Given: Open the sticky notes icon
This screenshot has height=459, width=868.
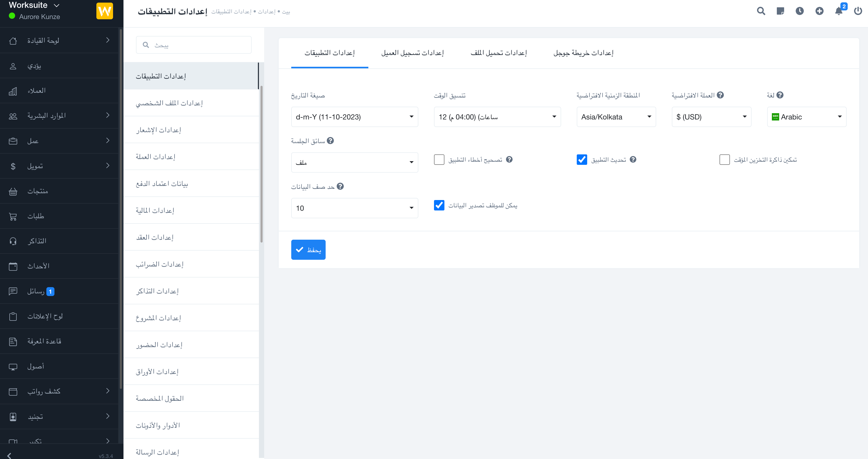Looking at the screenshot, I should pos(780,11).
